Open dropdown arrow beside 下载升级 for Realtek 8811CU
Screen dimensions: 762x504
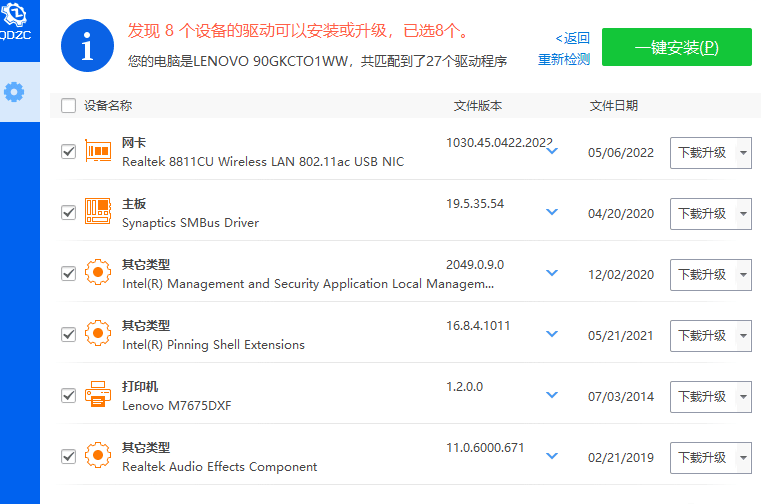point(744,153)
